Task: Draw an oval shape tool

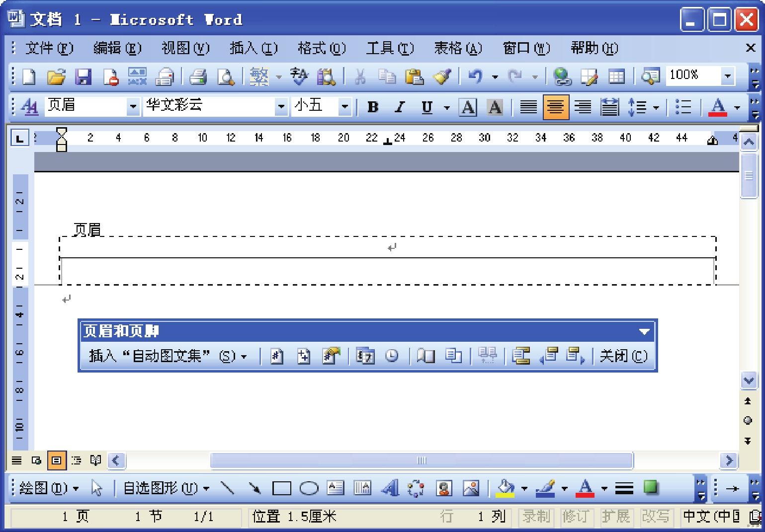Action: pyautogui.click(x=309, y=488)
